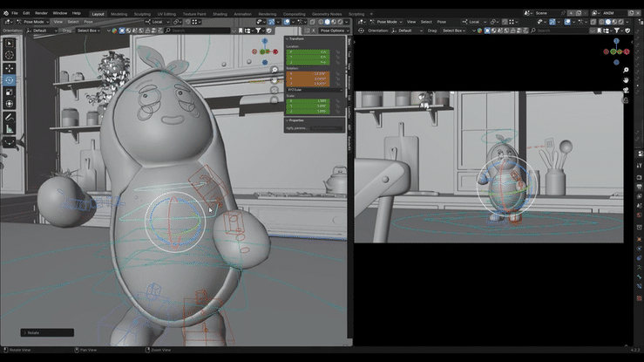The width and height of the screenshot is (644, 362).
Task: Select the Annotate tool in left toolbar
Action: (x=10, y=117)
